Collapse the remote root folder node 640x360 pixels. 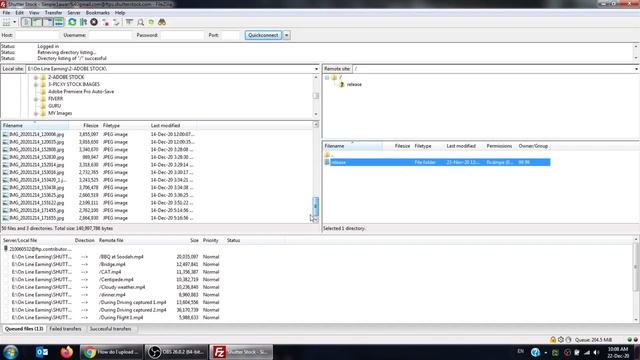tap(327, 77)
